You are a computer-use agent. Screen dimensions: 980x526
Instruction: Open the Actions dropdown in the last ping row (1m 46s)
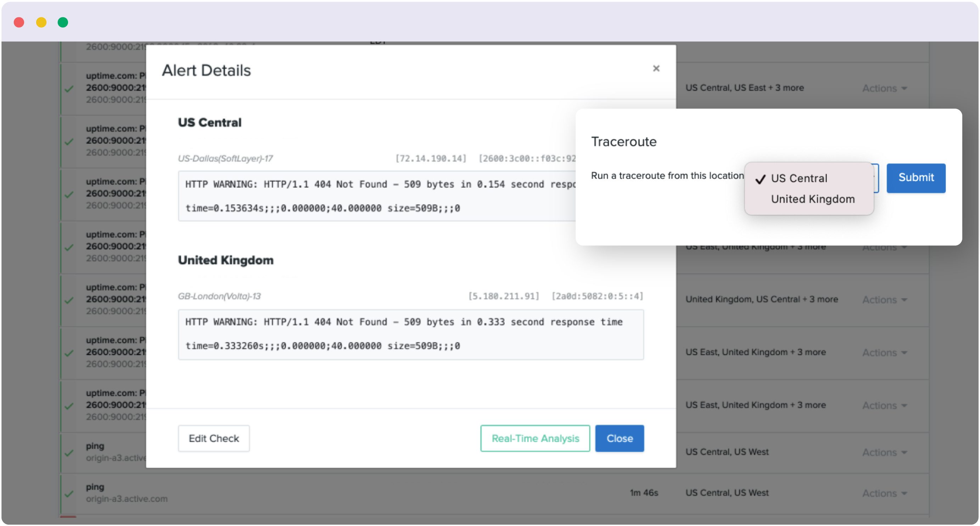coord(884,493)
